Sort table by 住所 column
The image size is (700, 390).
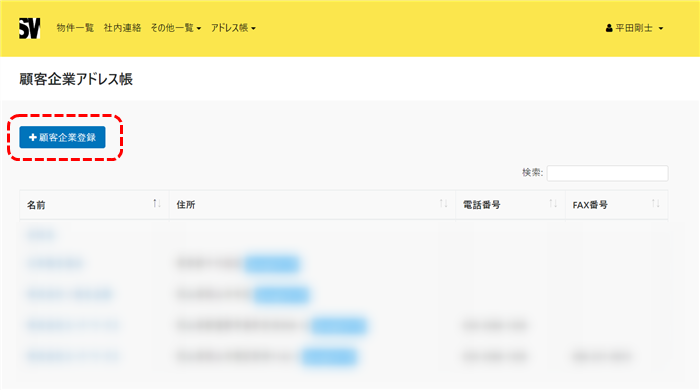pyautogui.click(x=312, y=205)
